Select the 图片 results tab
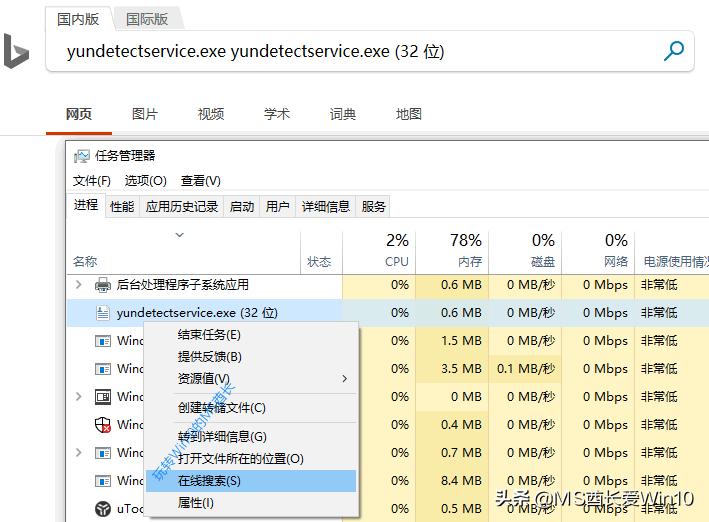709x522 pixels. [145, 114]
